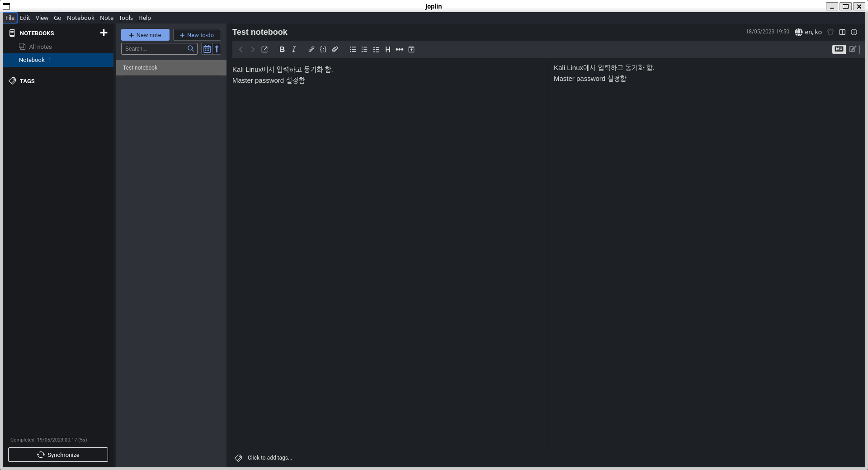Reverse note sort order arrow

(217, 49)
